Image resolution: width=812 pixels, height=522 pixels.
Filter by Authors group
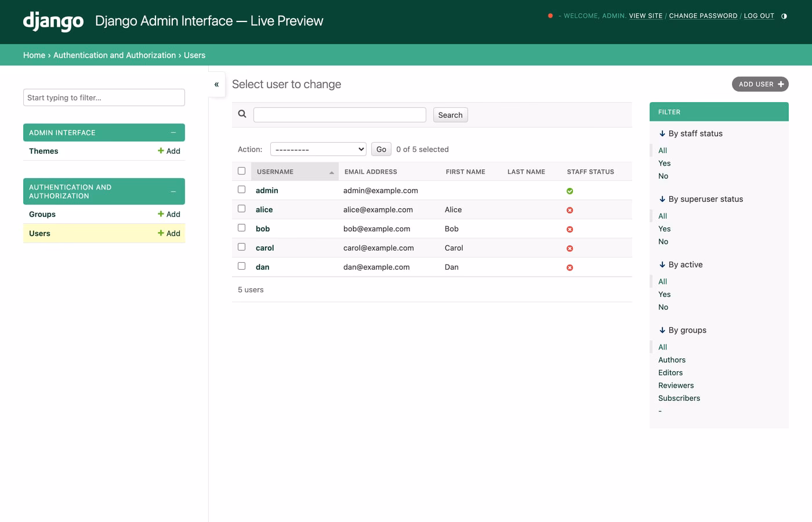tap(672, 360)
